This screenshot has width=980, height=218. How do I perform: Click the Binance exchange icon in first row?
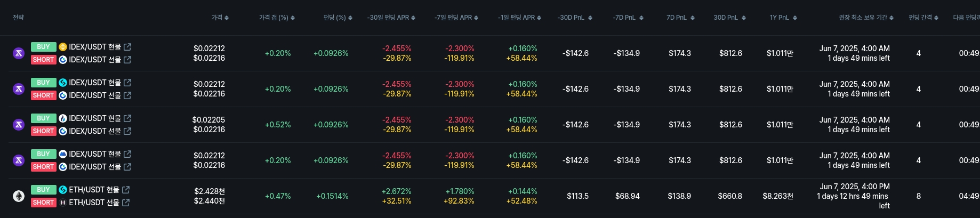[63, 47]
